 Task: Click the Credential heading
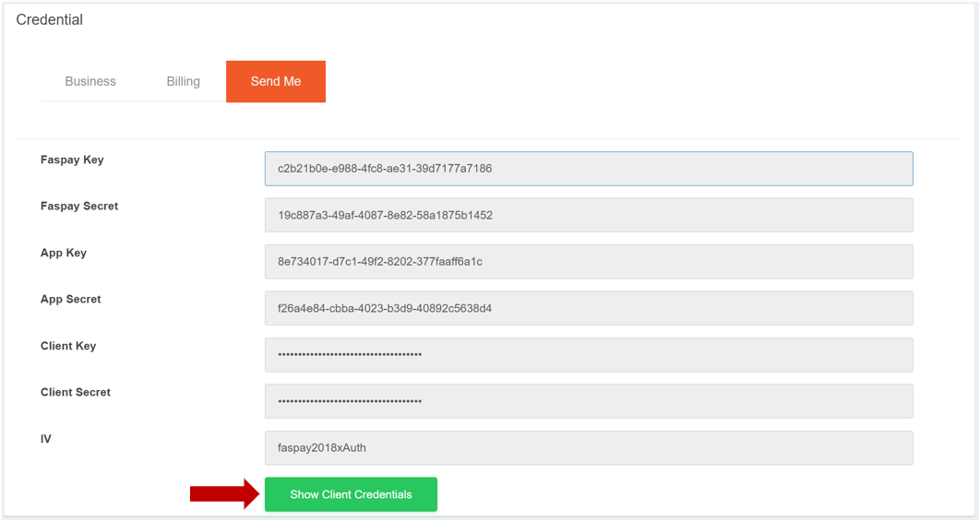pyautogui.click(x=50, y=20)
